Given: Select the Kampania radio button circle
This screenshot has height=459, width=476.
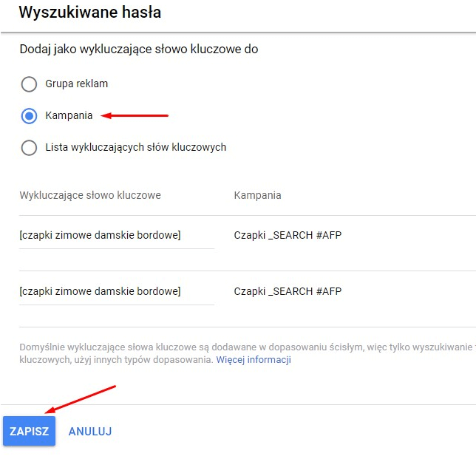Looking at the screenshot, I should [29, 116].
